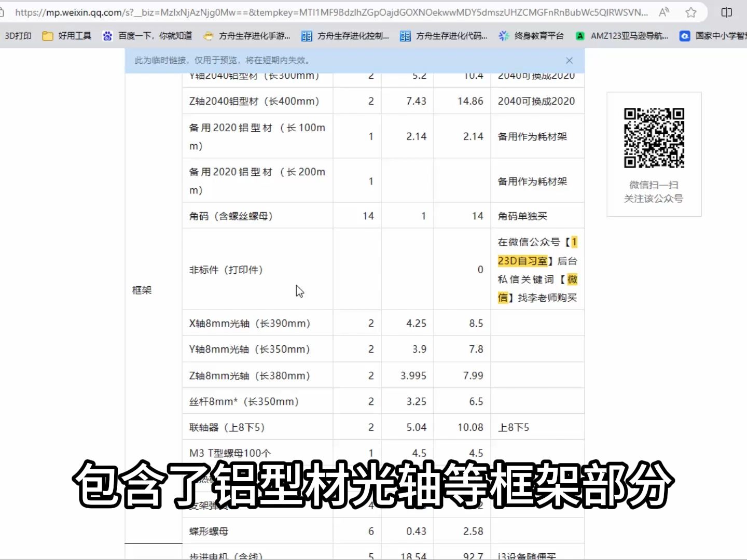Image resolution: width=747 pixels, height=560 pixels.
Task: Open the 好用工具 bookmark folder
Action: point(67,36)
